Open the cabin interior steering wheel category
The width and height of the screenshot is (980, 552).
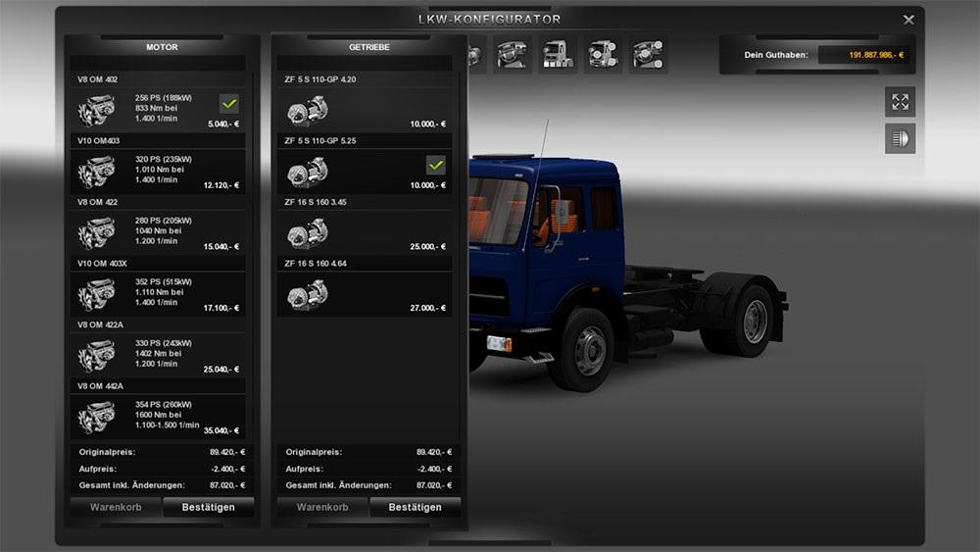click(x=513, y=55)
